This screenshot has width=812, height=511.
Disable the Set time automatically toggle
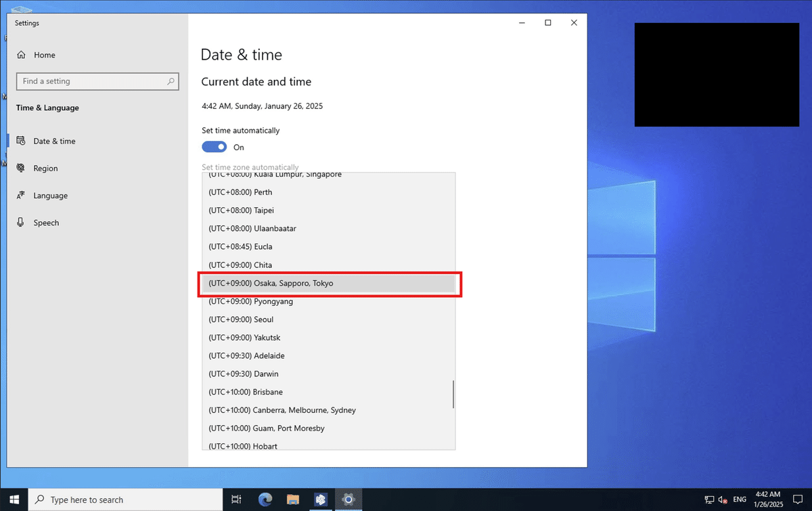click(214, 146)
